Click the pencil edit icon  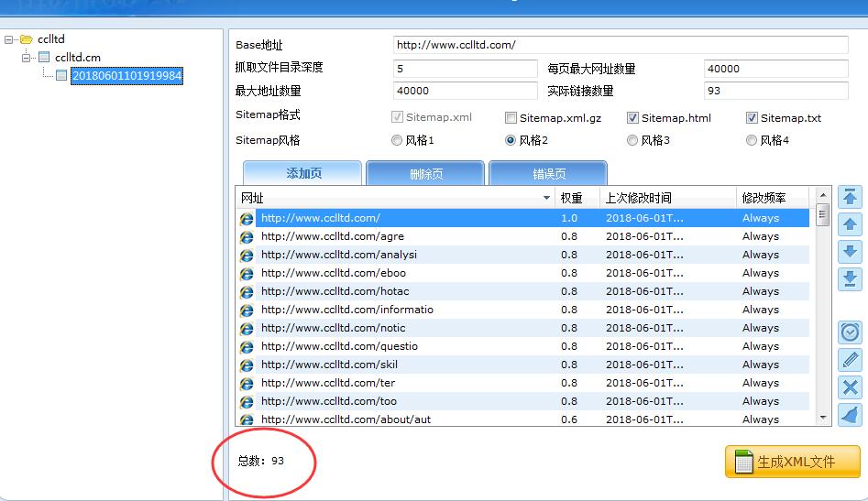pos(850,360)
